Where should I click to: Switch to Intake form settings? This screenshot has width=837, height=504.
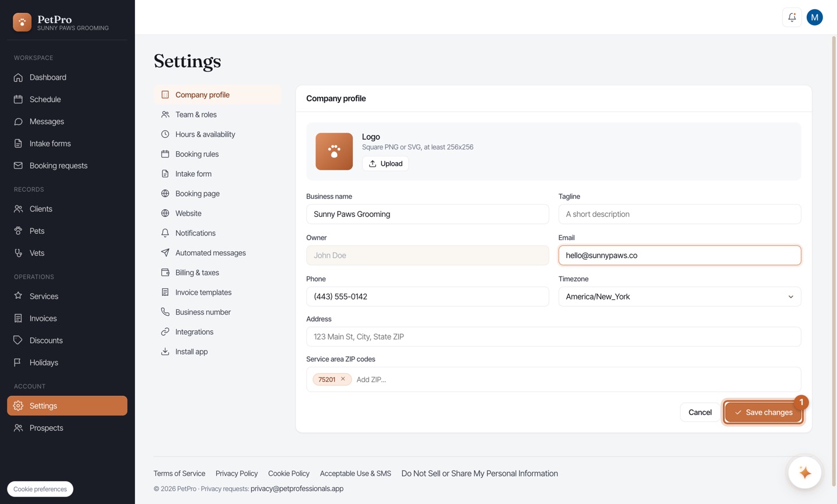pos(217,174)
